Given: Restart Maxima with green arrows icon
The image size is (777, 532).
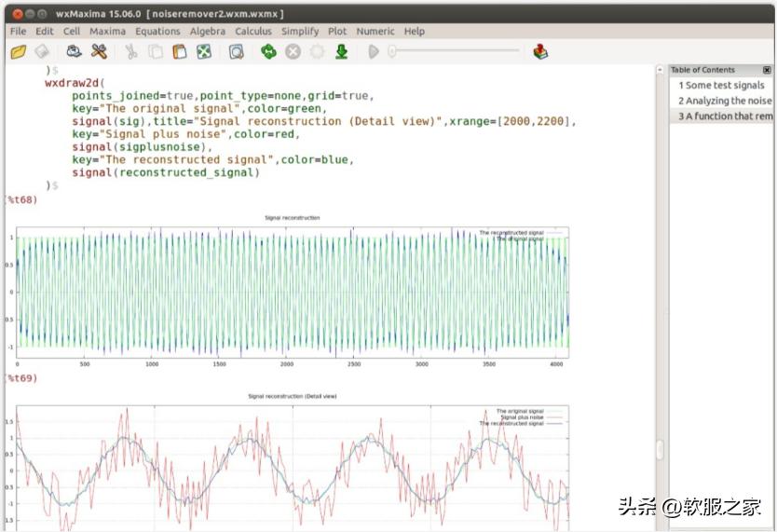Looking at the screenshot, I should (268, 52).
